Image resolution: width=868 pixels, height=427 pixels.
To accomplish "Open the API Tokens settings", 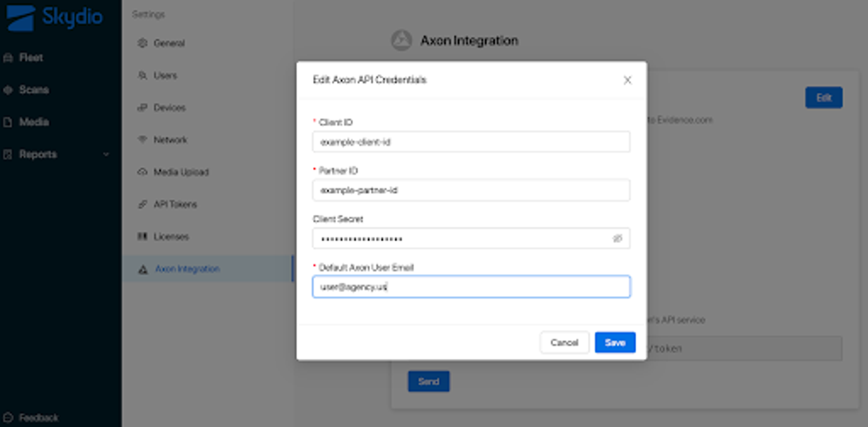I will point(175,204).
